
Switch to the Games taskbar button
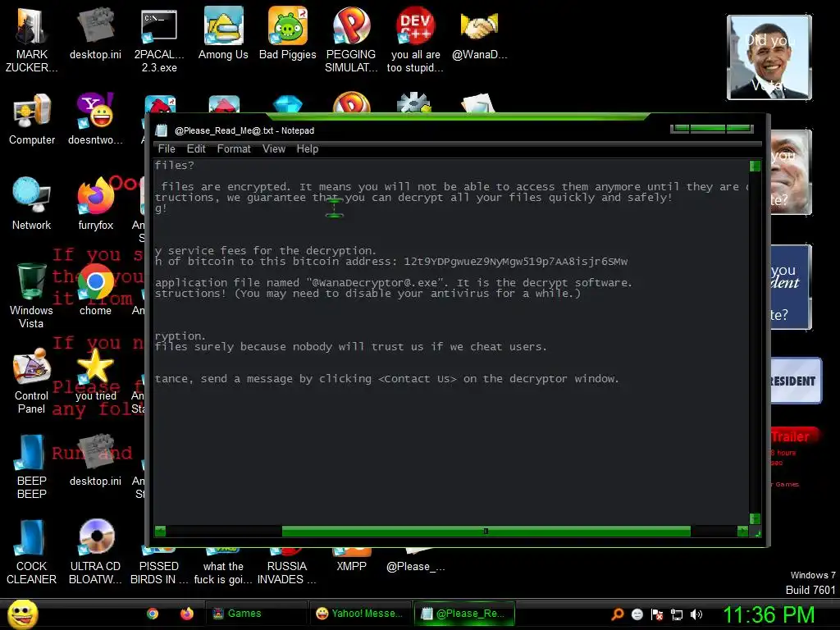click(x=256, y=614)
